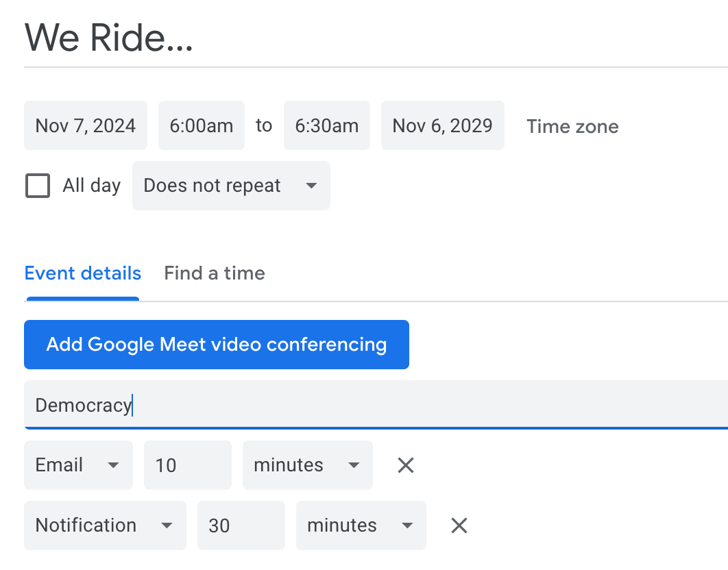Select the Event details tab

[83, 273]
